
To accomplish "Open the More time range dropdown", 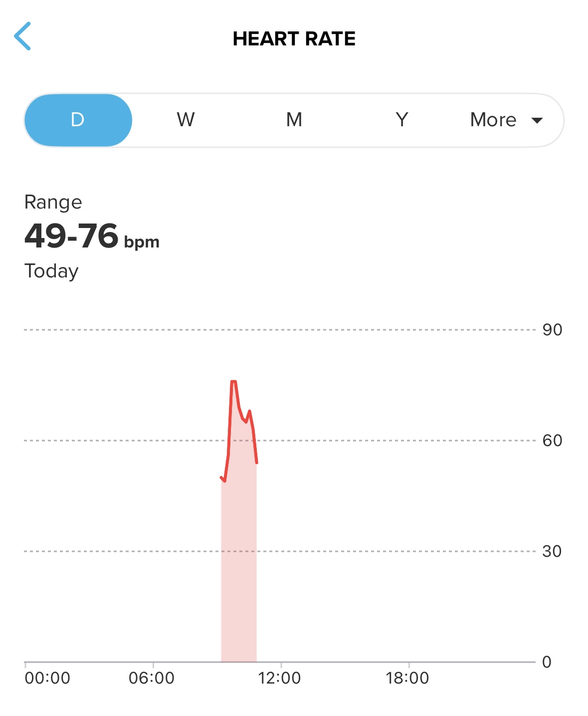I will tap(505, 120).
